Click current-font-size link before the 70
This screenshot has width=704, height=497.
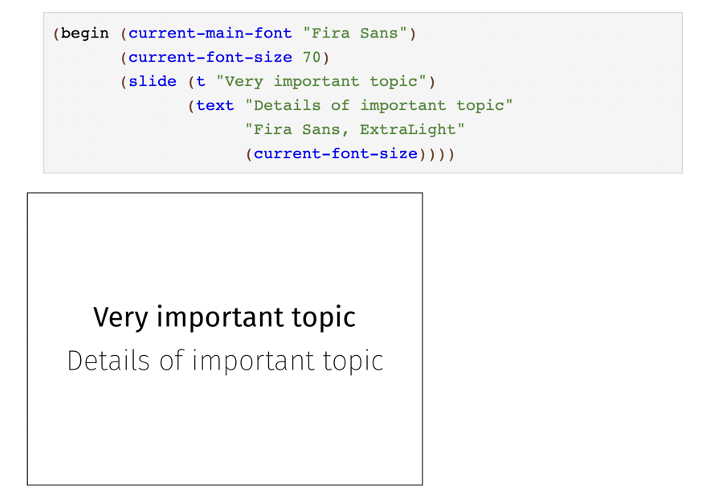(210, 57)
